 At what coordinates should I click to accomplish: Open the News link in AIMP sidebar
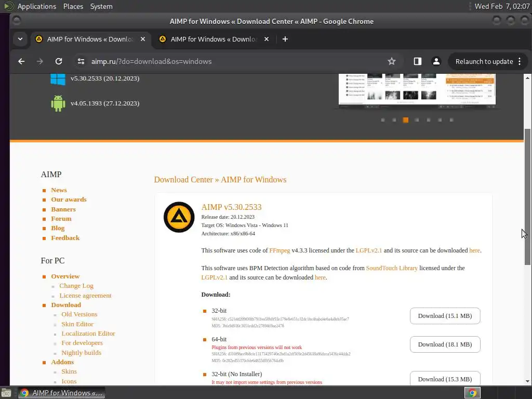click(59, 190)
